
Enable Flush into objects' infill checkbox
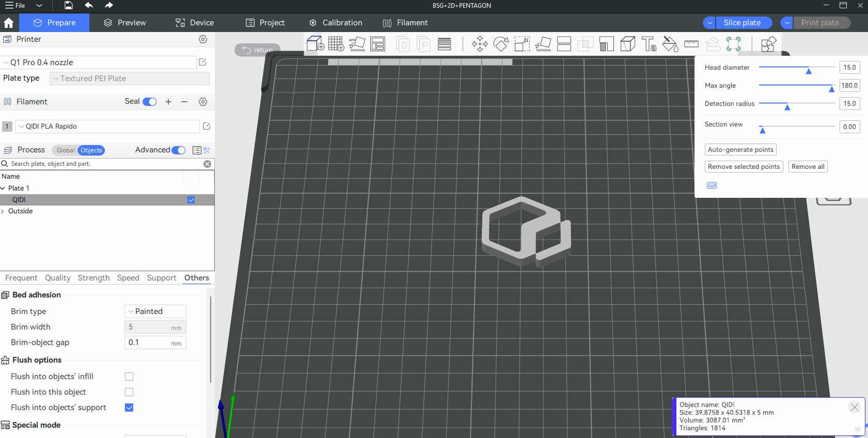point(129,377)
